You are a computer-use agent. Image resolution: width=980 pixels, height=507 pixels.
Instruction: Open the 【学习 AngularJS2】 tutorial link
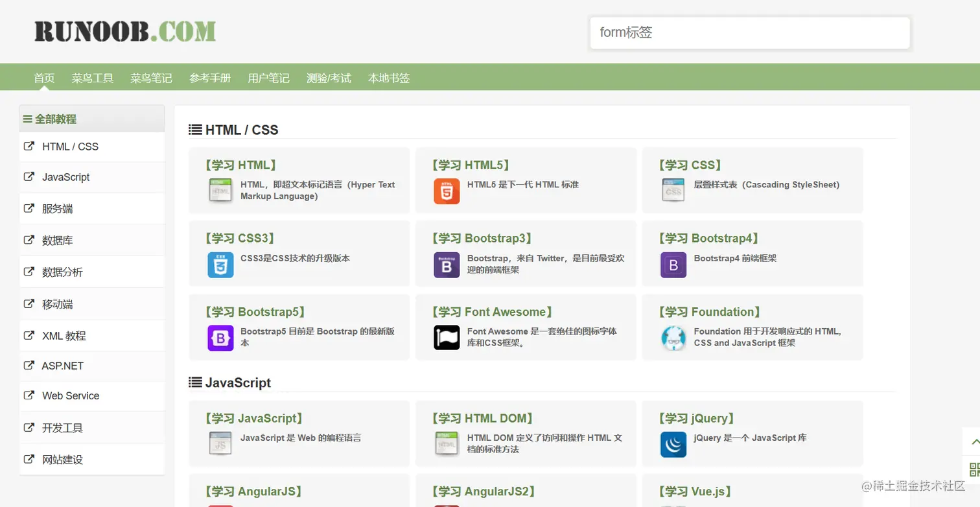pos(484,492)
